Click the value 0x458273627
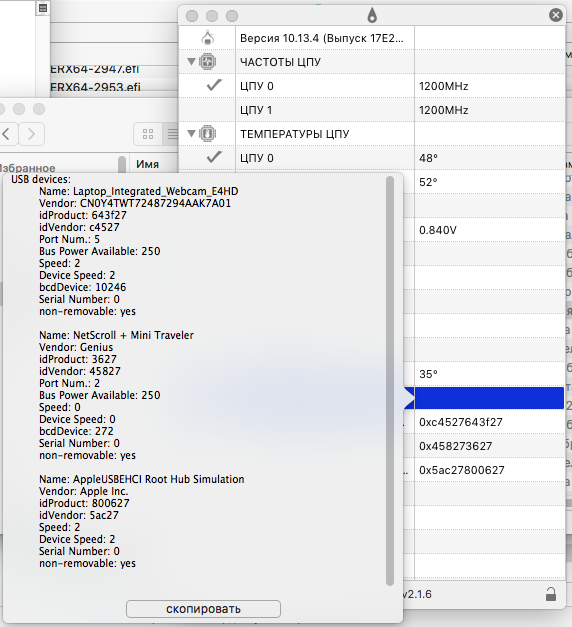 [x=455, y=446]
